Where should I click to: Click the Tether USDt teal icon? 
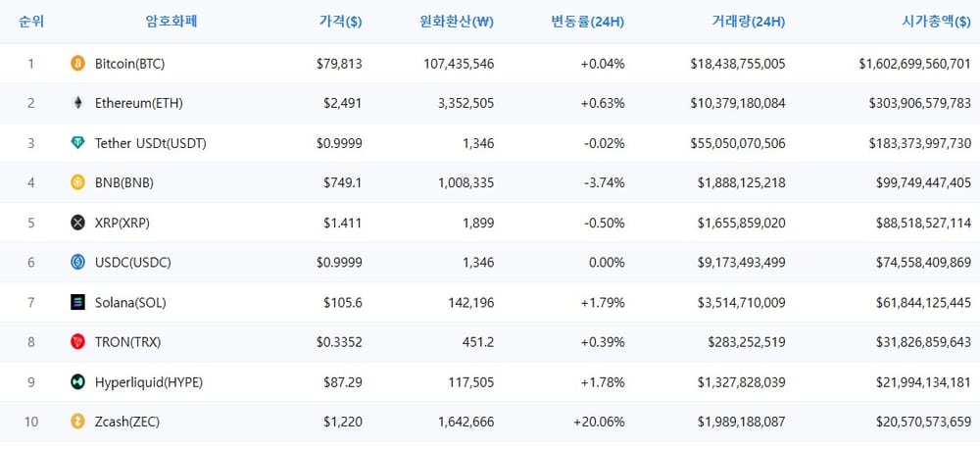click(x=77, y=143)
